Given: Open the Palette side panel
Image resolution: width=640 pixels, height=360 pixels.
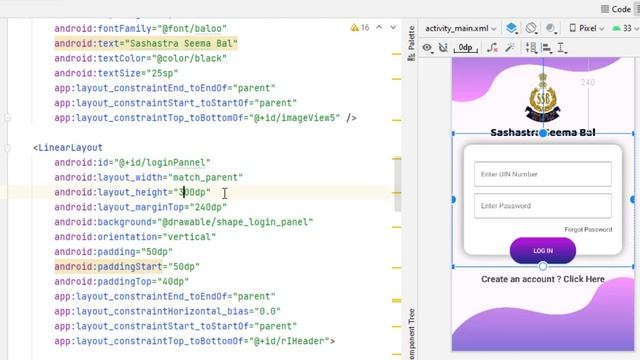Looking at the screenshot, I should click(411, 43).
